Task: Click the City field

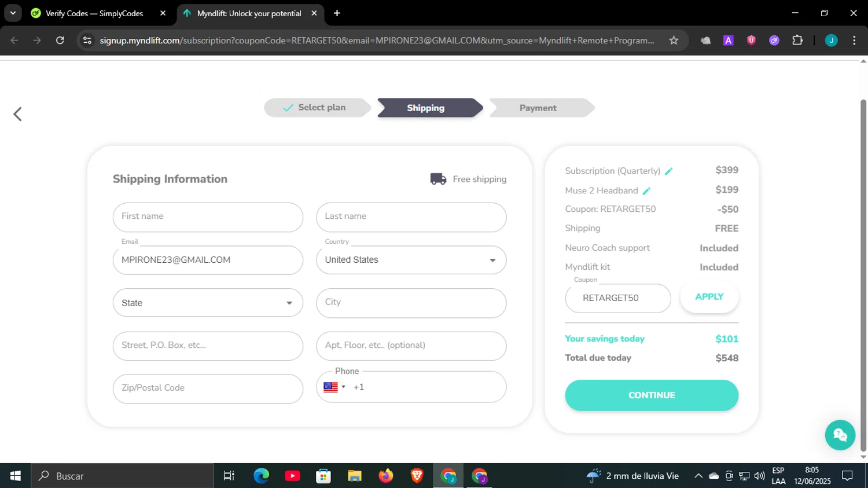Action: pyautogui.click(x=411, y=303)
